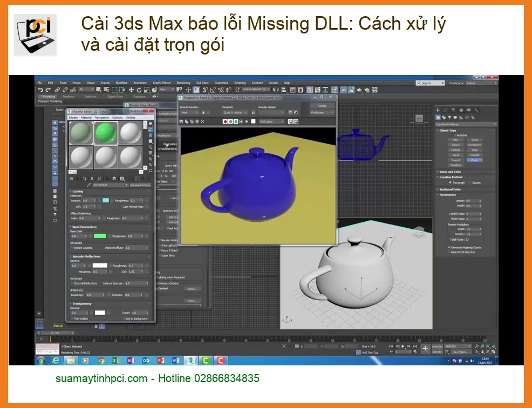This screenshot has height=408, width=532.
Task: Toggle the AutoGrid checkbox
Action: click(x=455, y=135)
